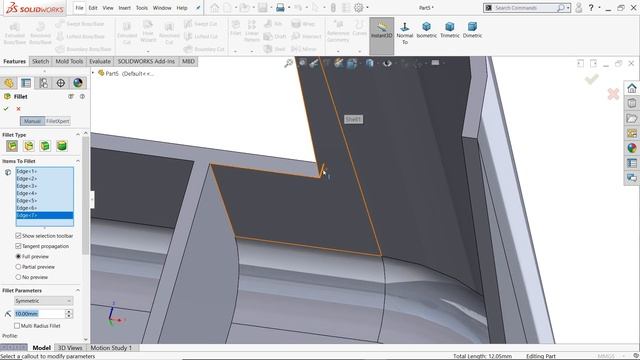The image size is (640, 360).
Task: Open the ConfigurationManager tab
Action: [43, 83]
